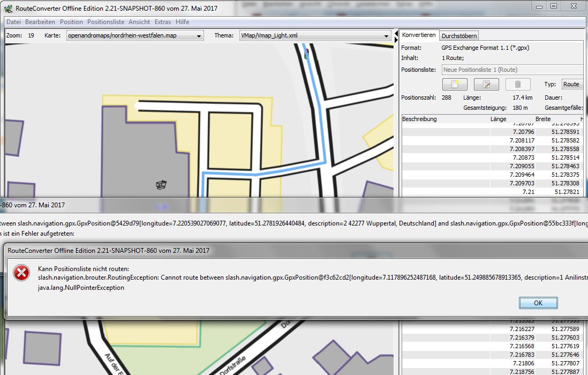Click the route endpoint marker on the map
The width and height of the screenshot is (588, 375).
pos(306,55)
